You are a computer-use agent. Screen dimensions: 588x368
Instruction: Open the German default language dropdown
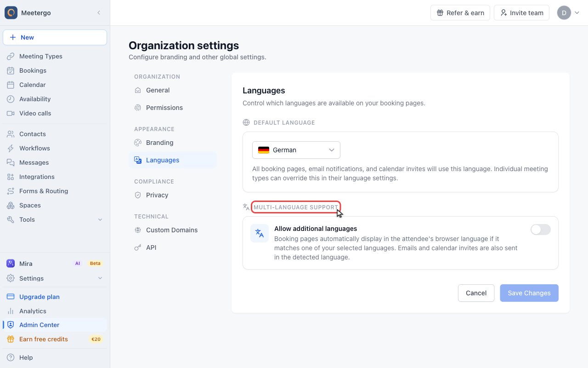click(x=296, y=150)
